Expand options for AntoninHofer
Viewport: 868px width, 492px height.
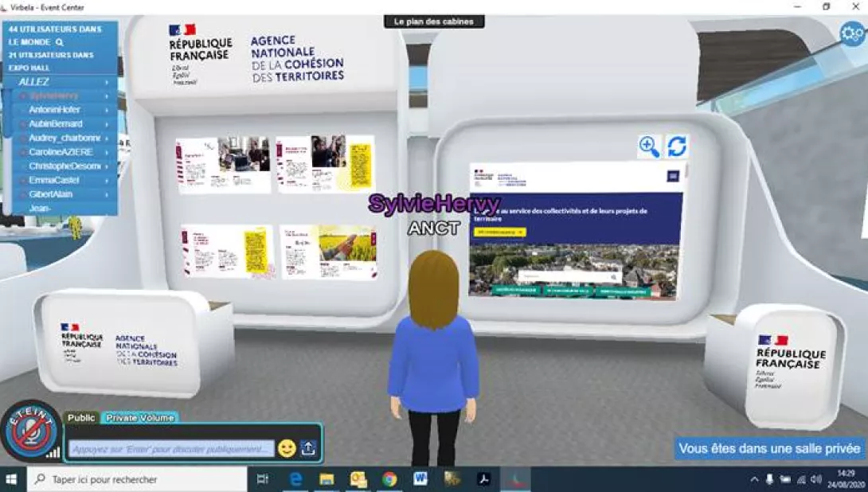107,110
